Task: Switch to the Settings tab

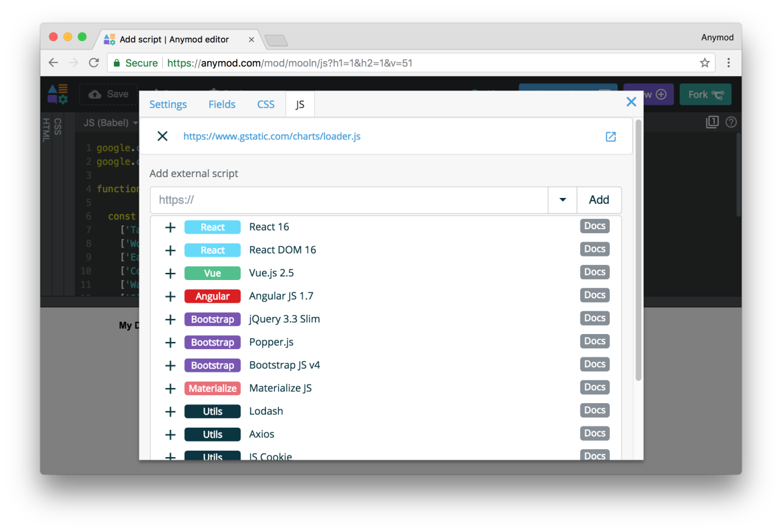Action: pyautogui.click(x=168, y=104)
